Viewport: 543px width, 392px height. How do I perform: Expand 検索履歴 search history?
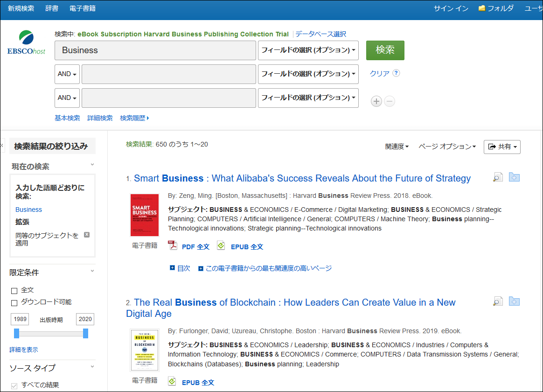134,118
